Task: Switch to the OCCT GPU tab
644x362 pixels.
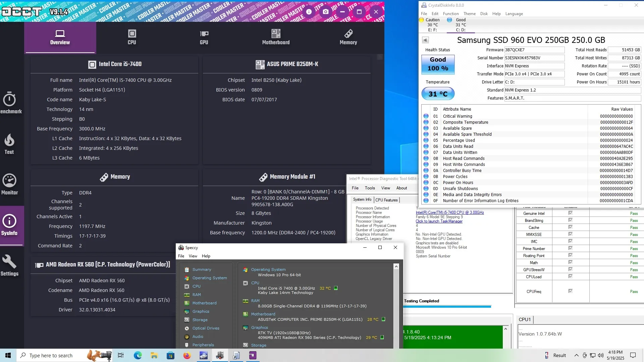Action: [204, 37]
